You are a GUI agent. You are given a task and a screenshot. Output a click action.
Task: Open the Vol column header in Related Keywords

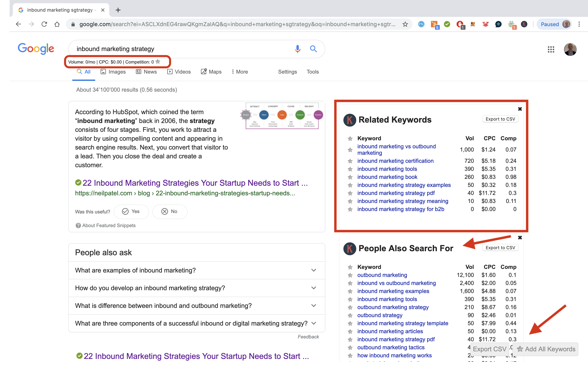coord(469,138)
